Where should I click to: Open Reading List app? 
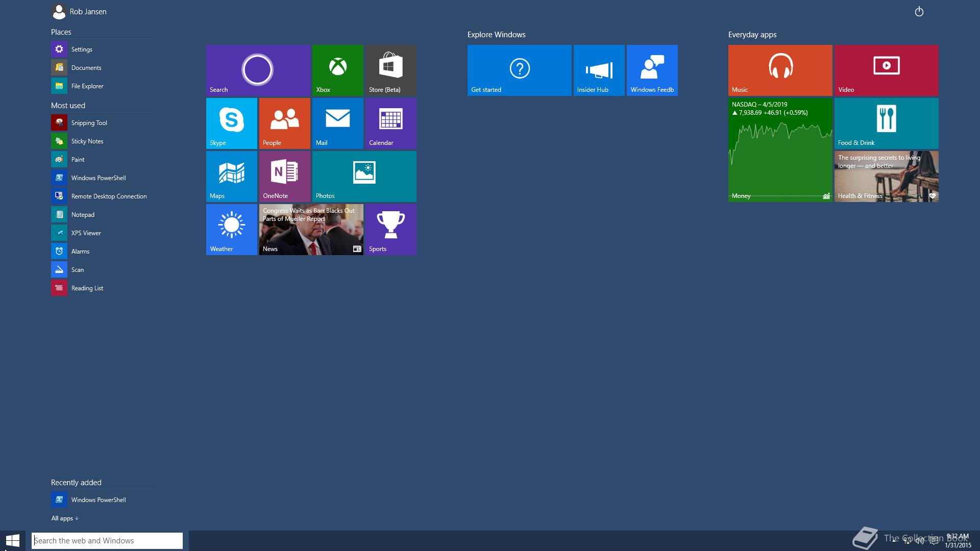[103, 288]
